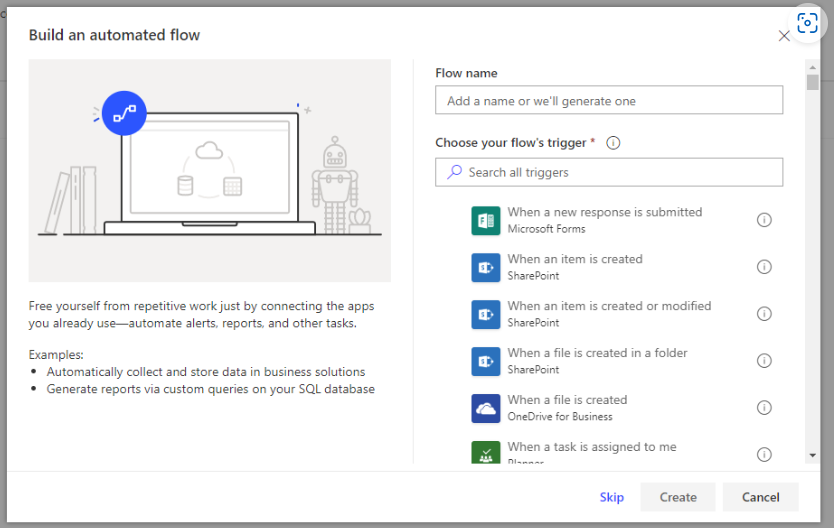The image size is (834, 528).
Task: Click the OneDrive for Business cloud icon
Action: tap(486, 408)
